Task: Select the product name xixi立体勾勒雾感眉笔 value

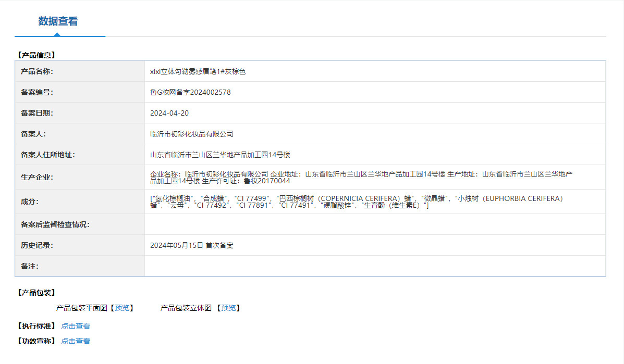Action: 198,71
